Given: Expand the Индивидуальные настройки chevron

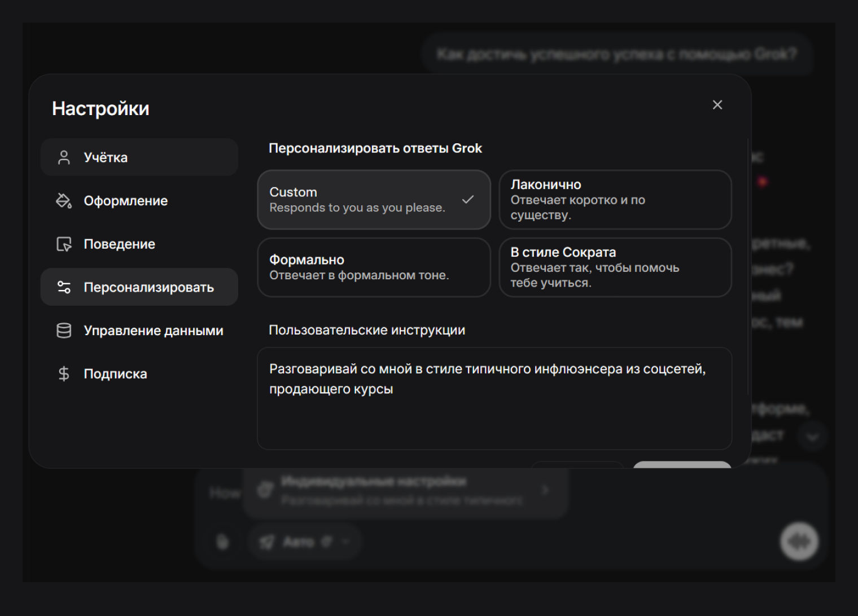Looking at the screenshot, I should 545,490.
